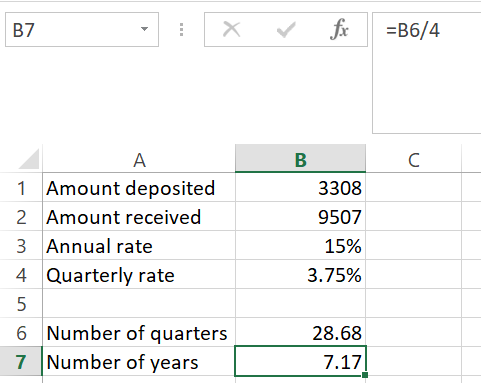The height and width of the screenshot is (383, 481).
Task: Click empty cell A5
Action: point(139,303)
